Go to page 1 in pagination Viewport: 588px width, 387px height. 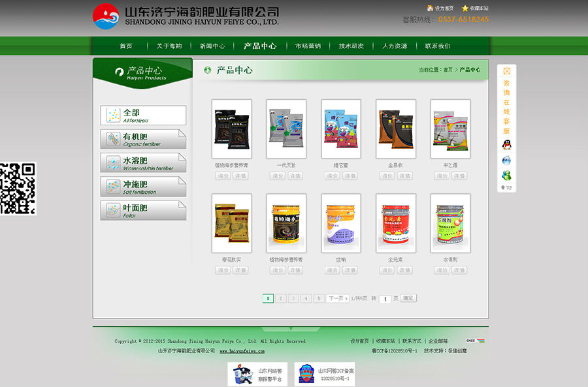tap(268, 298)
